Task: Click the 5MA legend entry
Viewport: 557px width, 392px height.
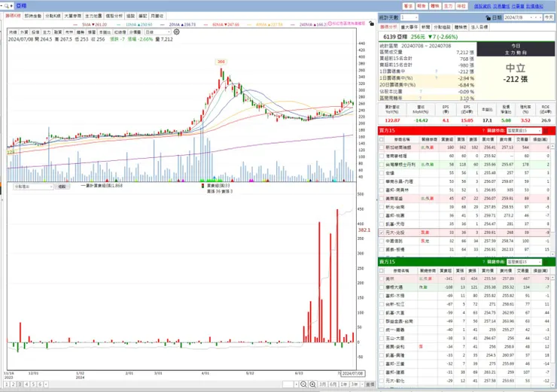Action: coord(90,25)
